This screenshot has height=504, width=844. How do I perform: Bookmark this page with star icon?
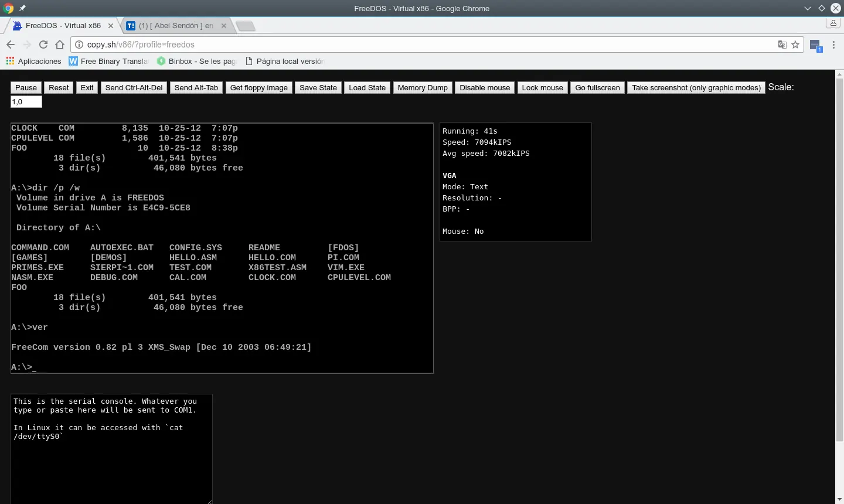click(795, 45)
